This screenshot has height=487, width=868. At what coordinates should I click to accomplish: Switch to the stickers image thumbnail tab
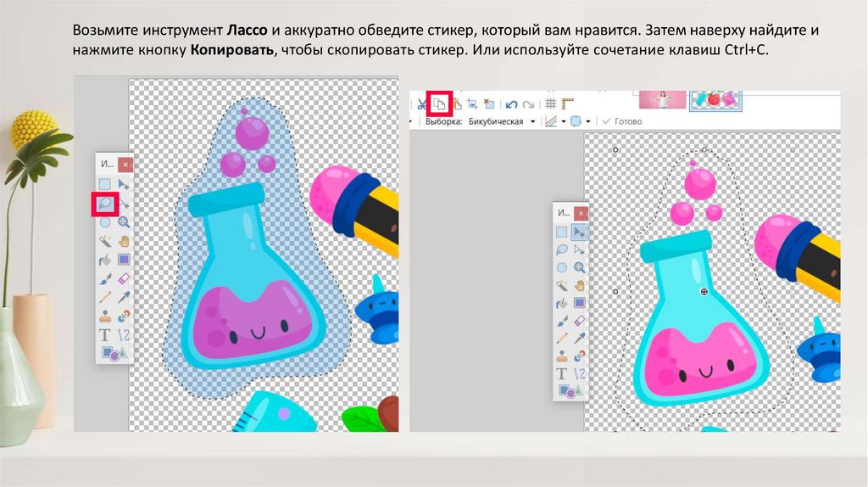715,99
